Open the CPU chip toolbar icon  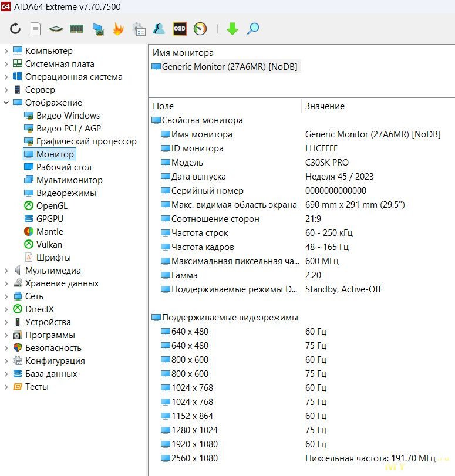point(56,29)
